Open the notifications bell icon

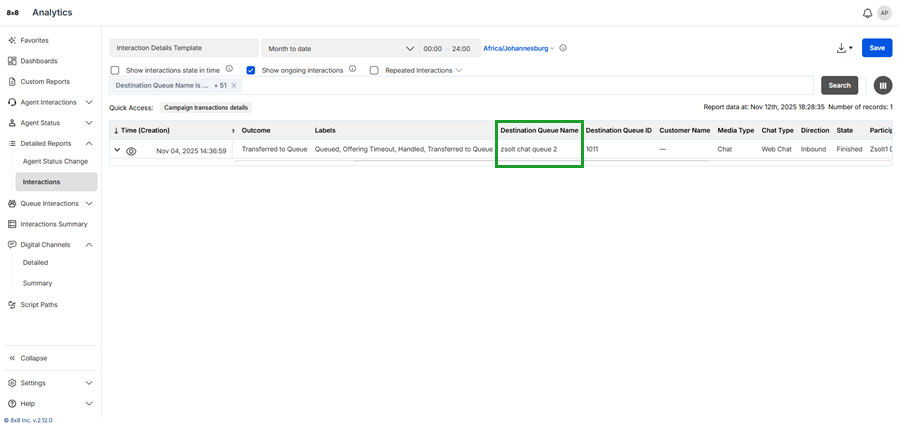click(867, 13)
